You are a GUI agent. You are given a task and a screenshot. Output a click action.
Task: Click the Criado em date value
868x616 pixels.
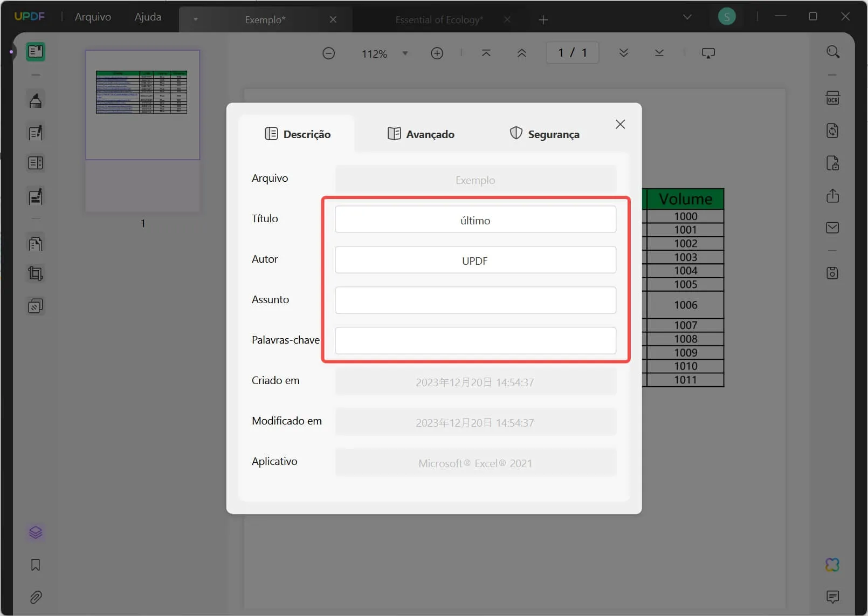click(476, 382)
